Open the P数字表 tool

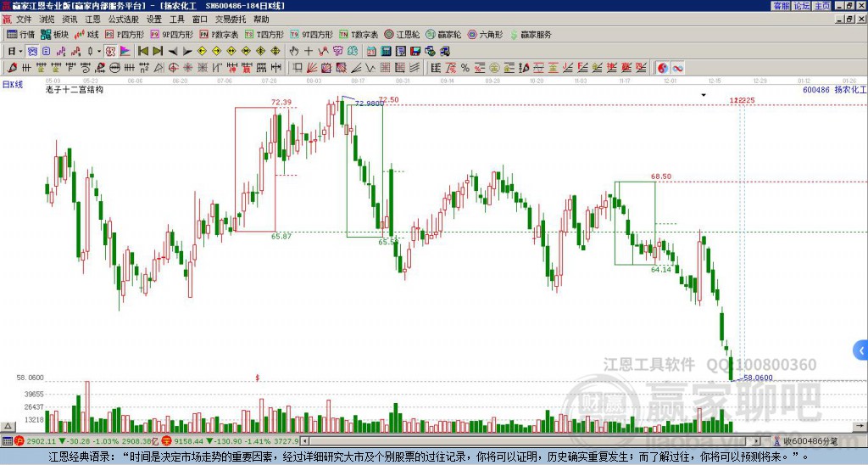click(219, 34)
